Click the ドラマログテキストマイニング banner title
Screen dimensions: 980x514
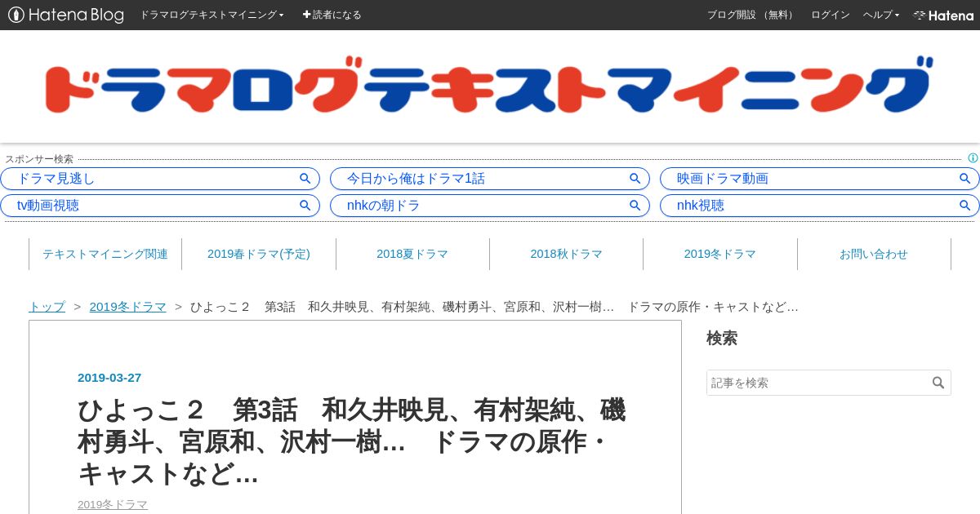point(488,85)
